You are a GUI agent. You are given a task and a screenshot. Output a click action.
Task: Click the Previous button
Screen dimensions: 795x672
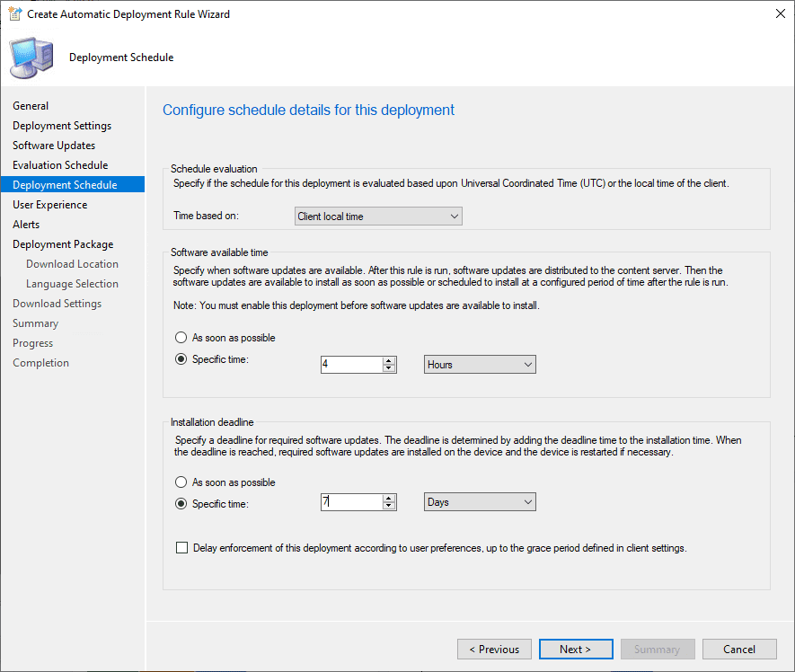(x=494, y=650)
